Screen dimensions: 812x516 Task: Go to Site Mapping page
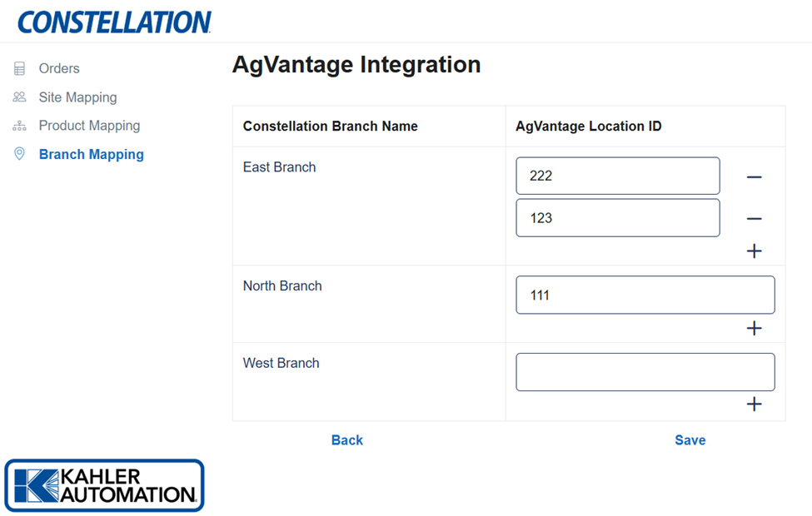[x=77, y=97]
